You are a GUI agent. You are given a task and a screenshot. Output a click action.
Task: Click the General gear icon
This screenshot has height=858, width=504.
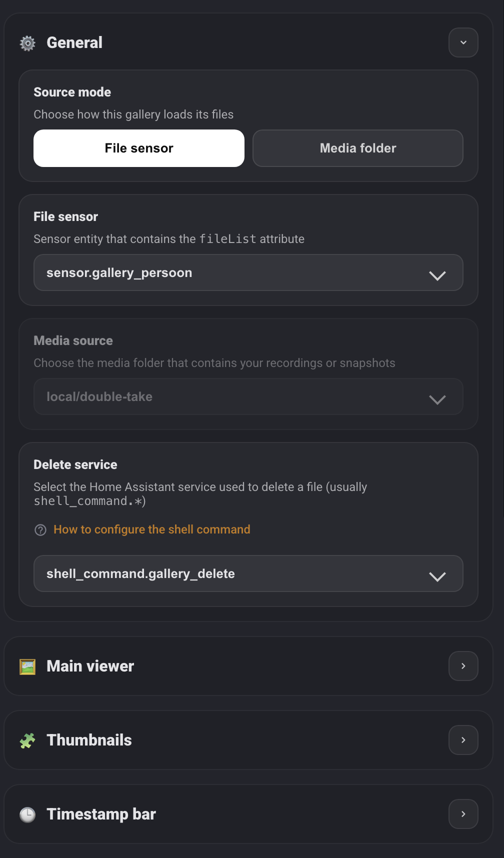coord(27,43)
